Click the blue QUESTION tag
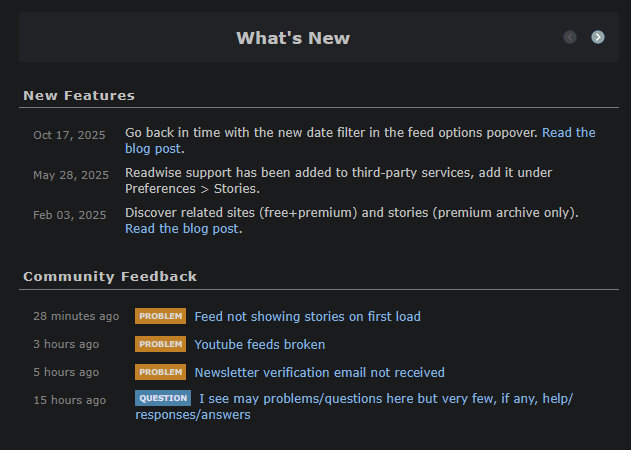 click(162, 398)
